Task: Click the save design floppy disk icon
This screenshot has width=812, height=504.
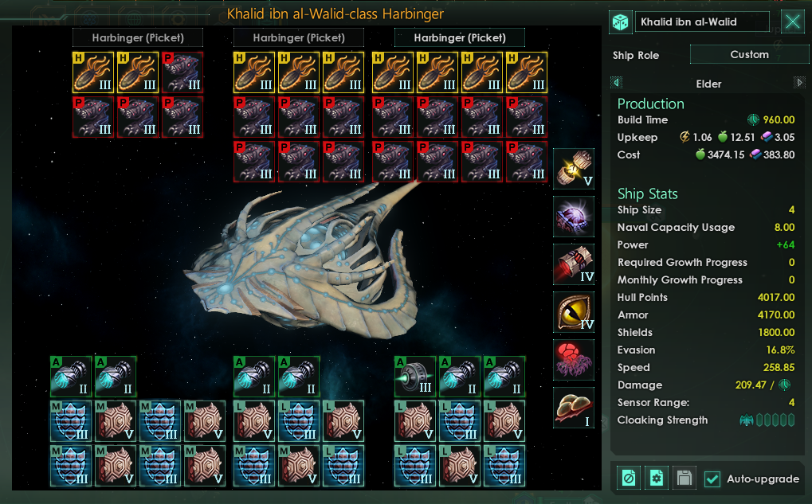Action: pos(684,479)
